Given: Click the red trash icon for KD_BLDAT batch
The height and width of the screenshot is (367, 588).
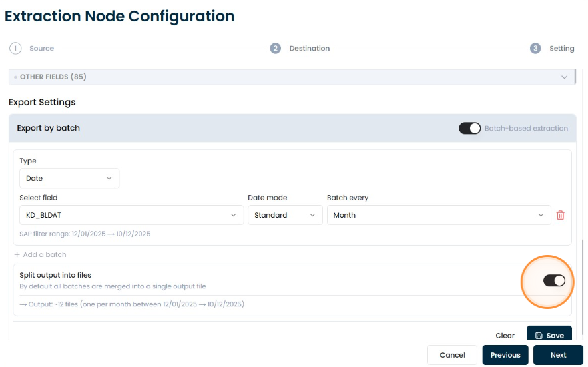Looking at the screenshot, I should click(560, 215).
